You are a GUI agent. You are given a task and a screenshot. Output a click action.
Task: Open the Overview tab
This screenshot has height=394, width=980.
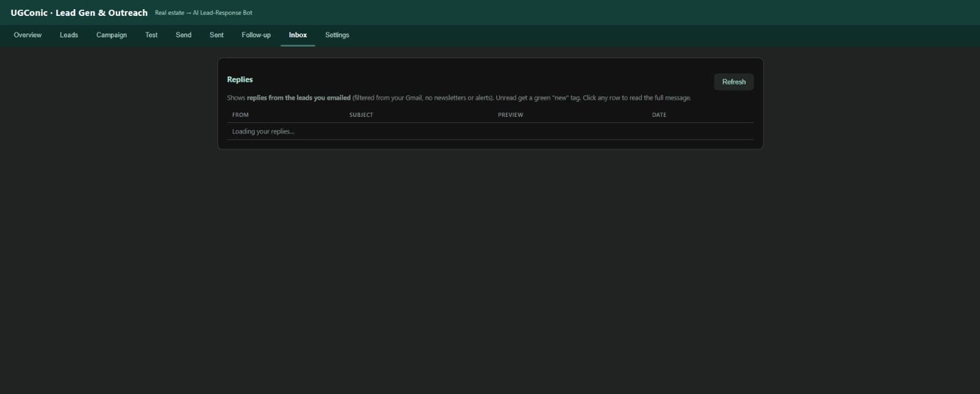pos(28,35)
